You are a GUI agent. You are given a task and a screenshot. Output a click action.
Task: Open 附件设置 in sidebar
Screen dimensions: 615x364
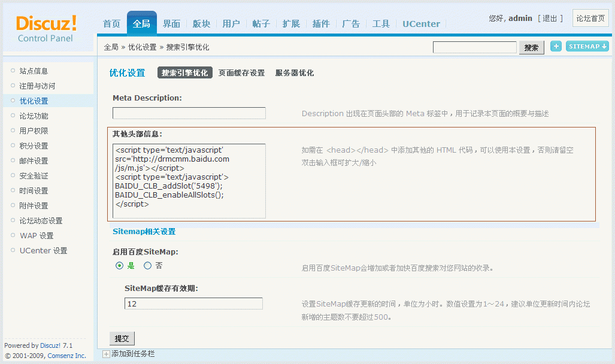(34, 205)
